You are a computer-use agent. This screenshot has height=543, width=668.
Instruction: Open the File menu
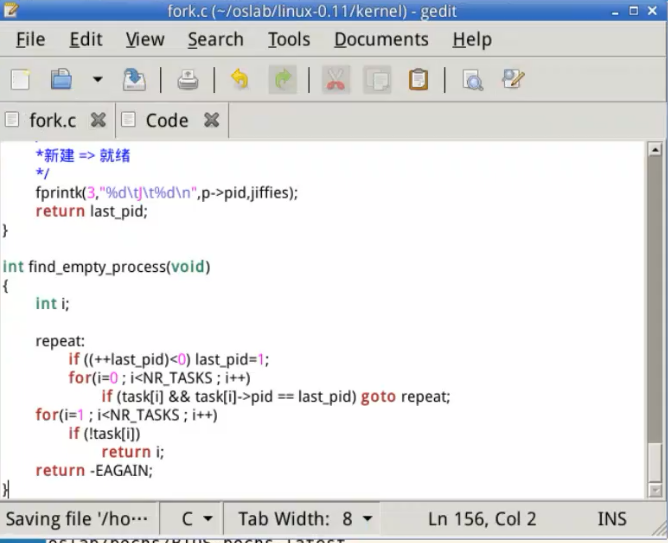pos(31,40)
